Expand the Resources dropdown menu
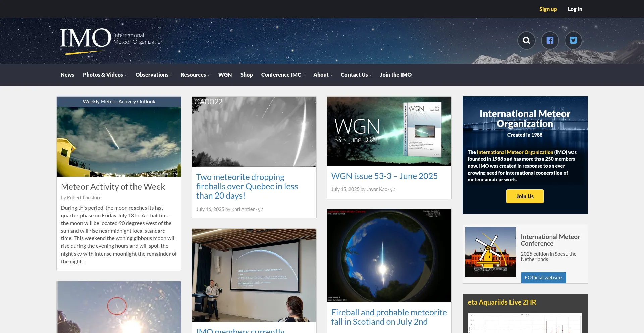The width and height of the screenshot is (644, 333). coord(195,75)
